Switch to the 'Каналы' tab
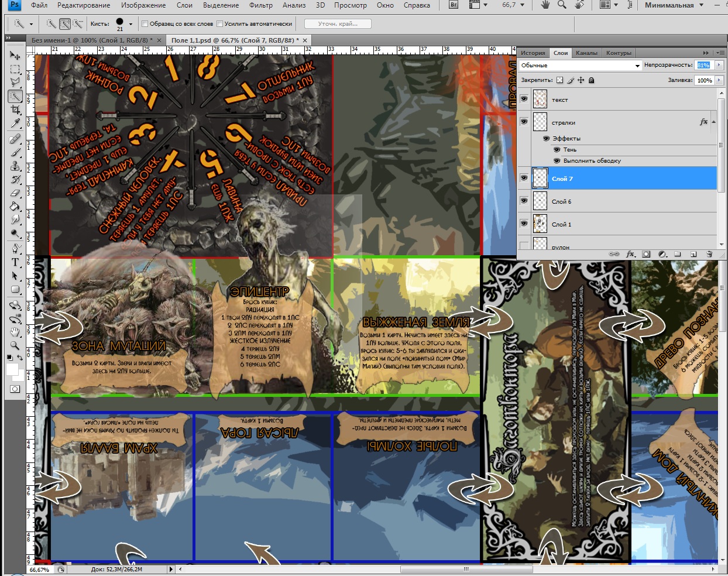728x576 pixels. coord(586,53)
